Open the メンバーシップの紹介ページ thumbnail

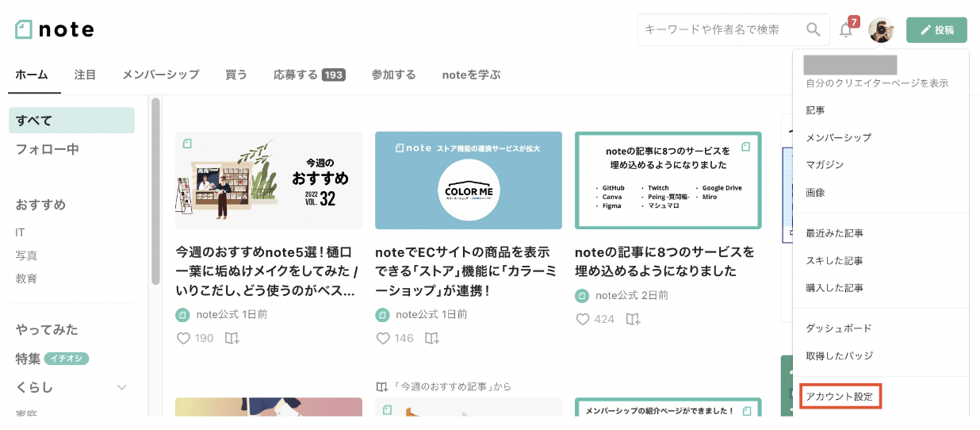click(668, 407)
